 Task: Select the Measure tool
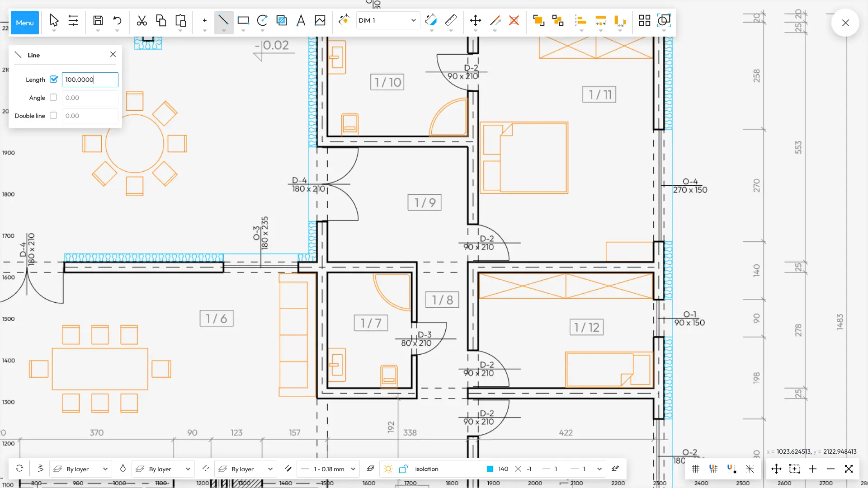pos(450,20)
